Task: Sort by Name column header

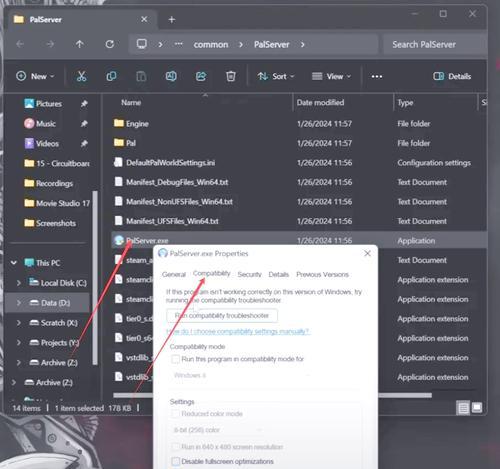Action: coord(131,103)
